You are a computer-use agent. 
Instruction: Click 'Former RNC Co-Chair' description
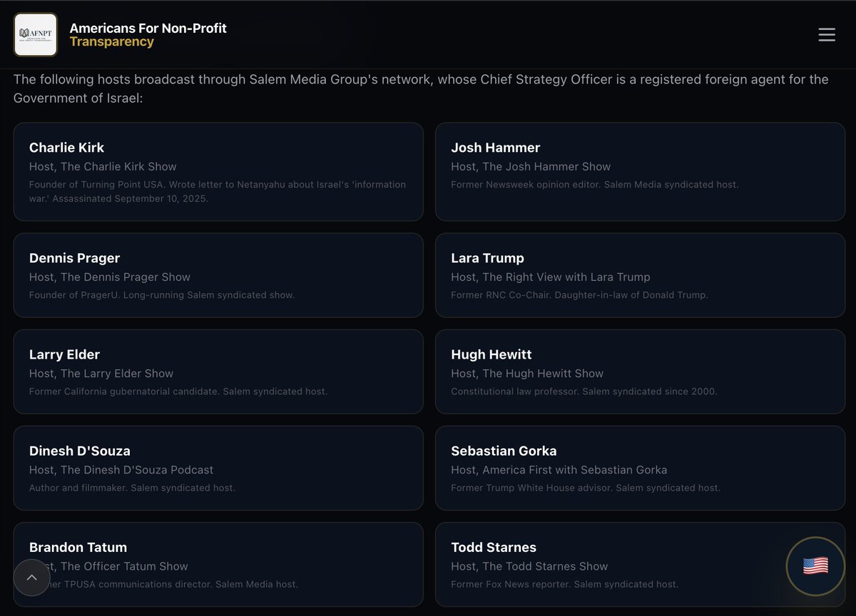(x=579, y=294)
